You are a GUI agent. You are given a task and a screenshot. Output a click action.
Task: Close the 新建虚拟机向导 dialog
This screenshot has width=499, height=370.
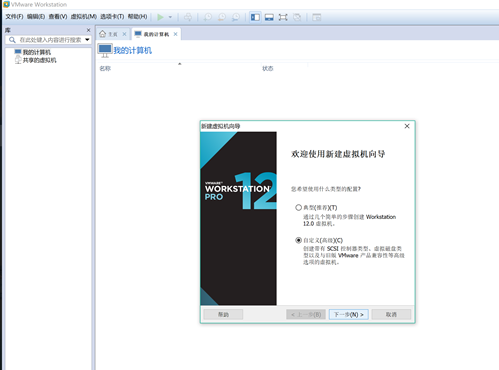tap(407, 126)
